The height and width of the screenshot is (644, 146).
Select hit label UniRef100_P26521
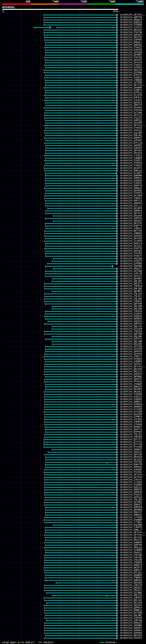(x=131, y=77)
